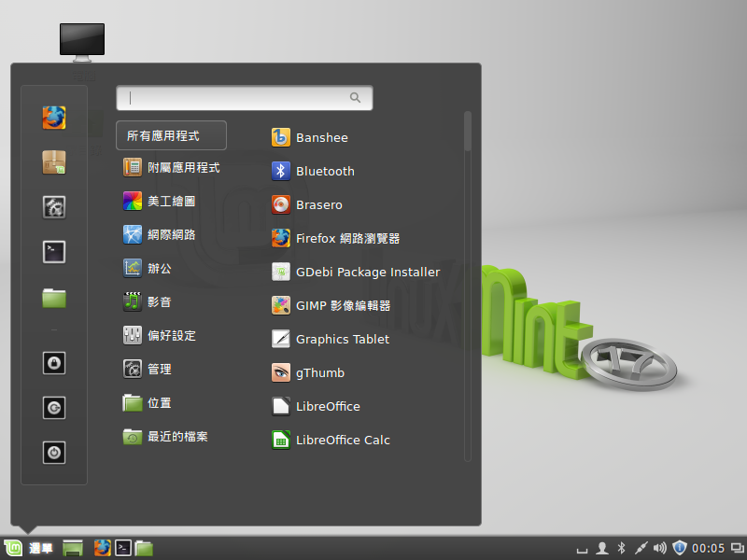The height and width of the screenshot is (560, 747).
Task: Open the volume control in system tray
Action: pyautogui.click(x=660, y=548)
